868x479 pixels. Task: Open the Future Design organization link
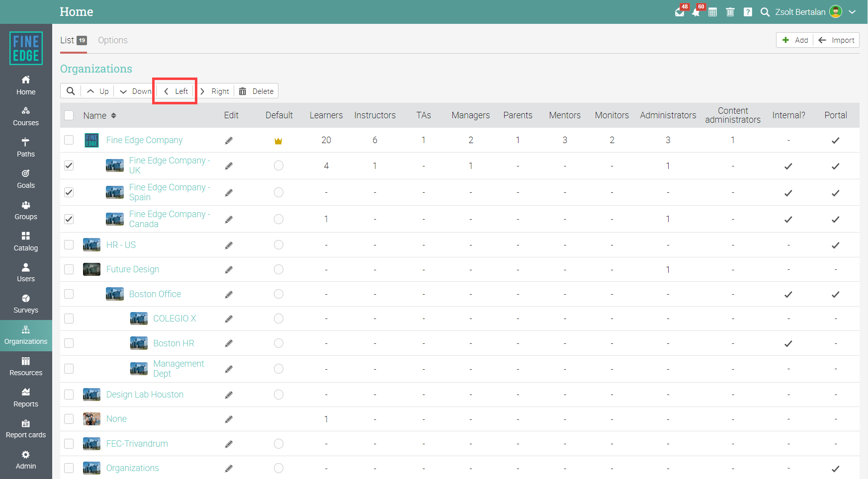coord(133,269)
